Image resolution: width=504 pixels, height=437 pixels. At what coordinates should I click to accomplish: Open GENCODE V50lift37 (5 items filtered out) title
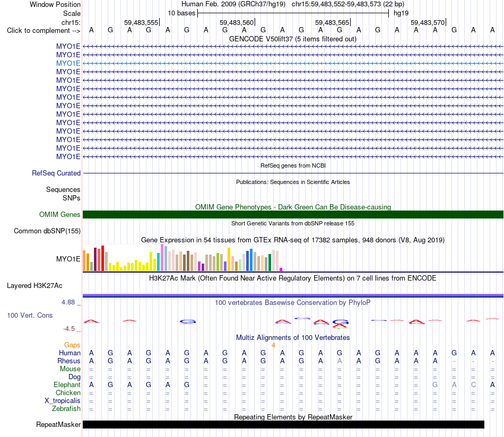(293, 39)
